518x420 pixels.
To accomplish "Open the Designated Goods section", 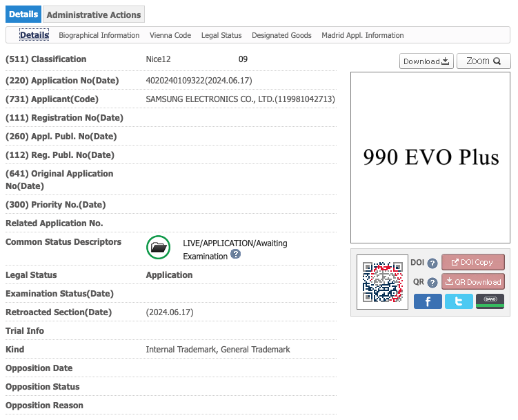I will point(281,35).
